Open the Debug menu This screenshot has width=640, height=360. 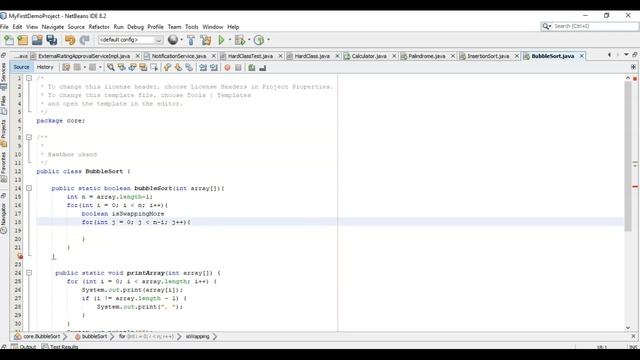[x=136, y=27]
